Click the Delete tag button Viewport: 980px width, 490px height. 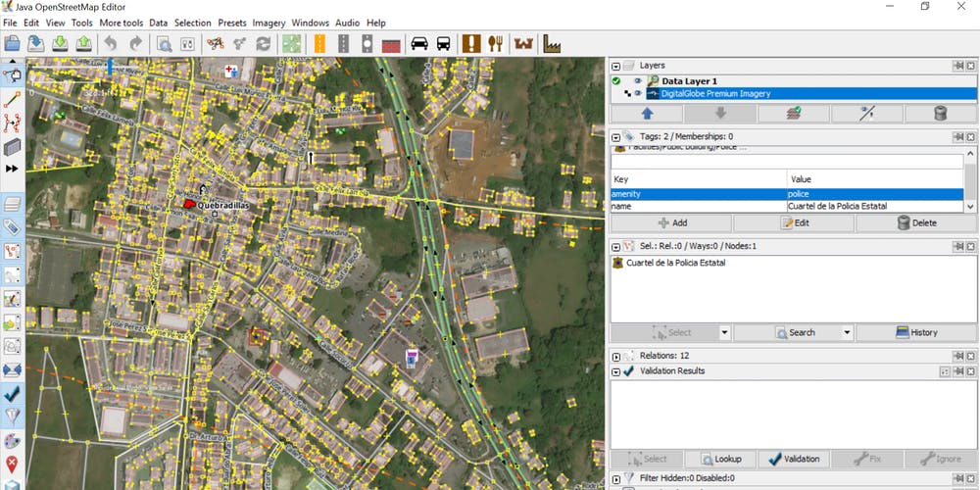[x=916, y=223]
